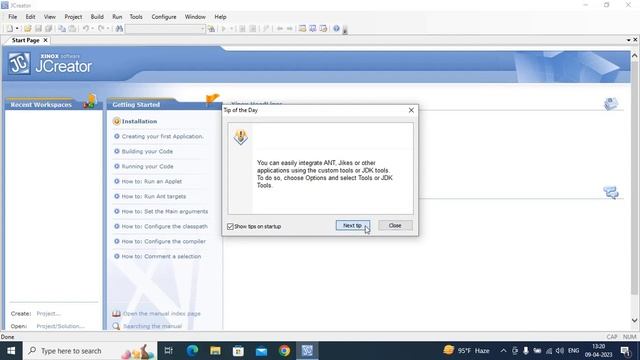
Task: Open Task View on taskbar
Action: pos(169,351)
